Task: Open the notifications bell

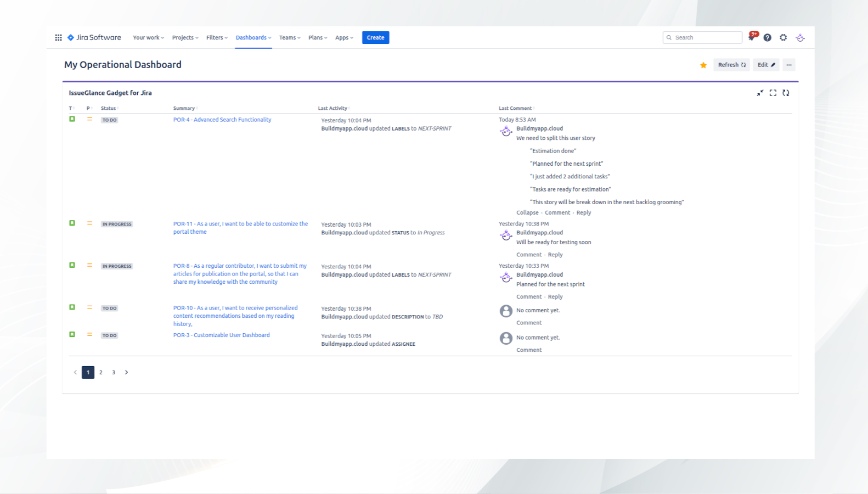Action: 752,37
